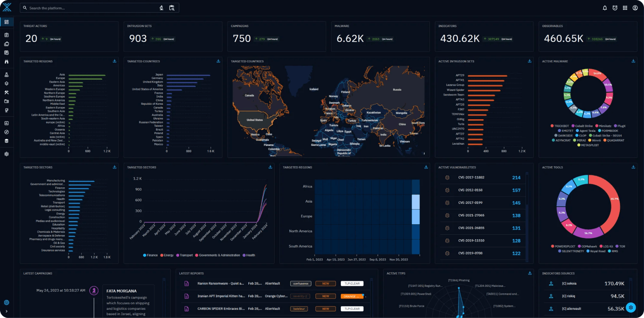This screenshot has height=318, width=644.
Task: Open the [C] riskiq indicator source row
Action: pyautogui.click(x=586, y=296)
